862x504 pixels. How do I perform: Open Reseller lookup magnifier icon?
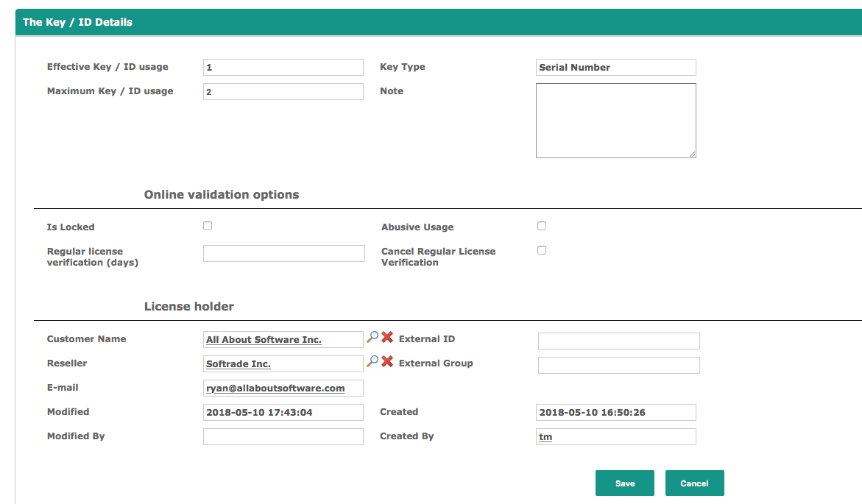(x=372, y=362)
